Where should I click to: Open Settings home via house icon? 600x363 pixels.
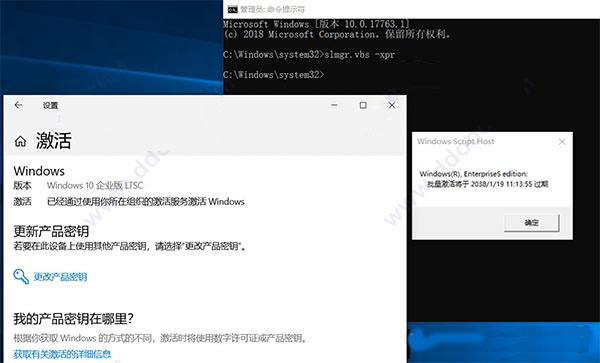tap(20, 142)
